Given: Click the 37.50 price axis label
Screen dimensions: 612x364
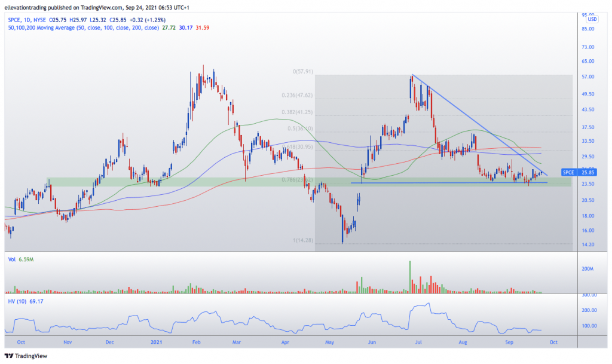Looking at the screenshot, I should [588, 127].
